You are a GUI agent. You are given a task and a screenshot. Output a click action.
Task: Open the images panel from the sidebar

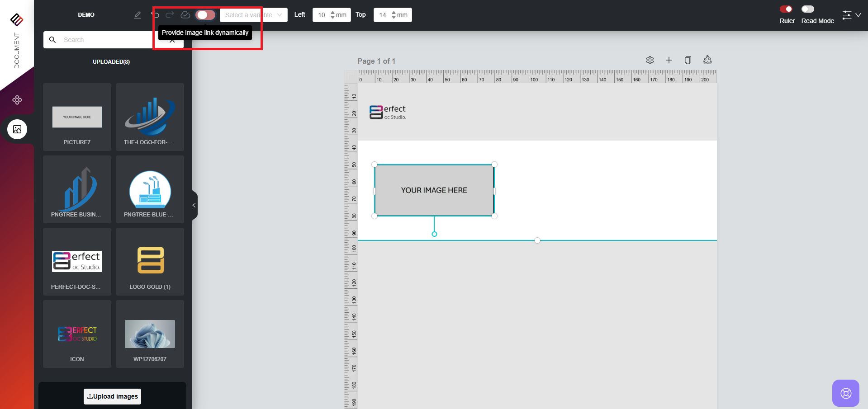pos(17,129)
